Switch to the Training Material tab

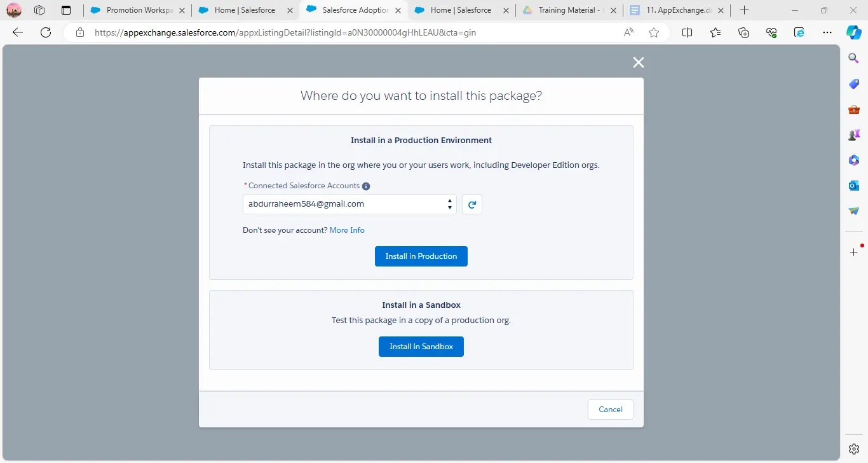[566, 10]
